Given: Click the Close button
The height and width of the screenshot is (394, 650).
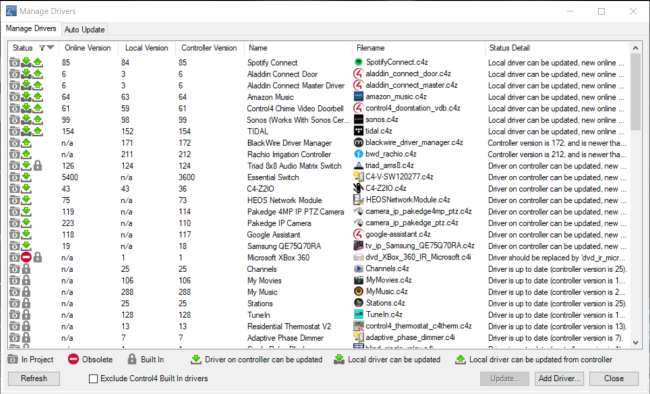Looking at the screenshot, I should 614,378.
